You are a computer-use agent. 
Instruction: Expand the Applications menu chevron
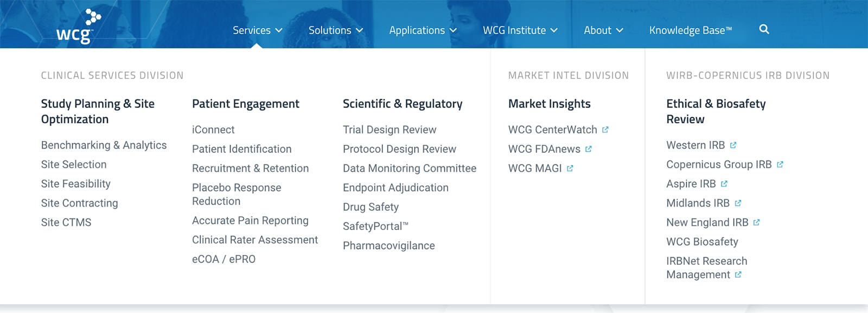(453, 30)
